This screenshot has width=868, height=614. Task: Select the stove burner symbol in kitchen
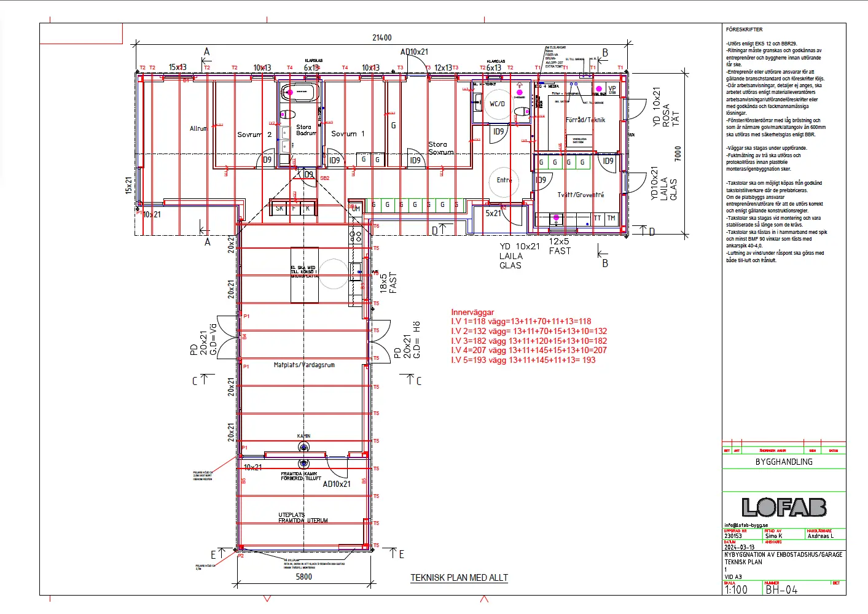coord(355,235)
